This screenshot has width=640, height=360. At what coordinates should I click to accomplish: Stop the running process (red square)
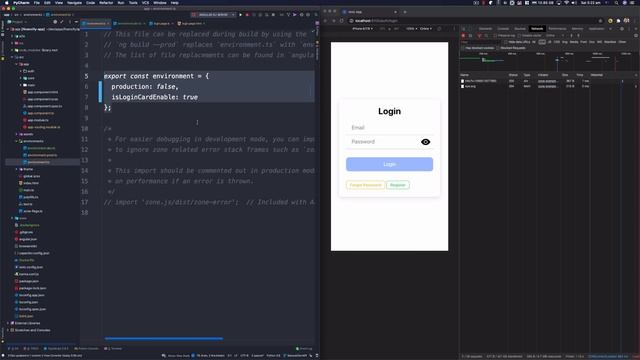click(x=247, y=15)
